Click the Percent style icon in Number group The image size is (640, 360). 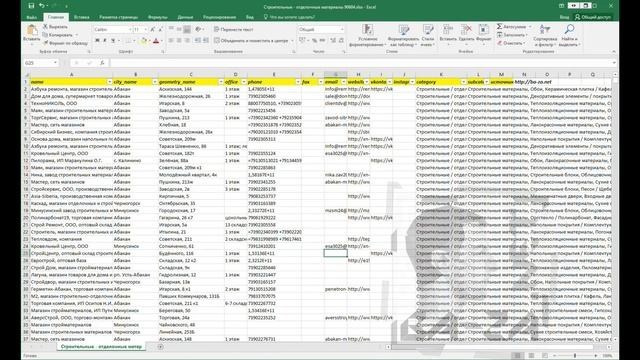point(315,40)
